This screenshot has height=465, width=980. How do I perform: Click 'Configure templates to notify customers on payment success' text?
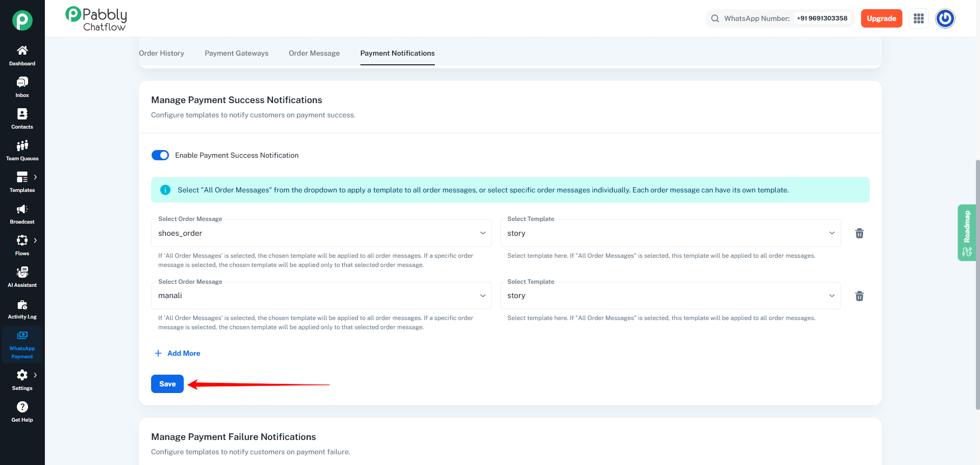(253, 115)
